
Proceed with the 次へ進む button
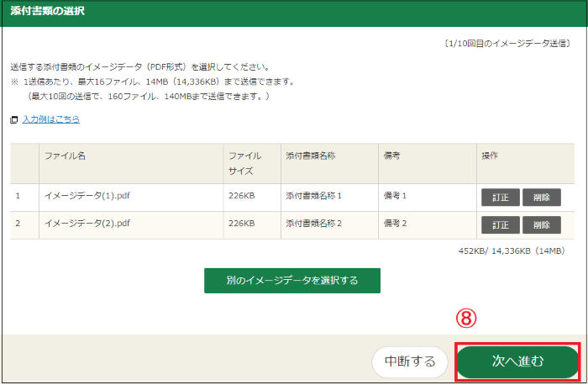tap(517, 361)
